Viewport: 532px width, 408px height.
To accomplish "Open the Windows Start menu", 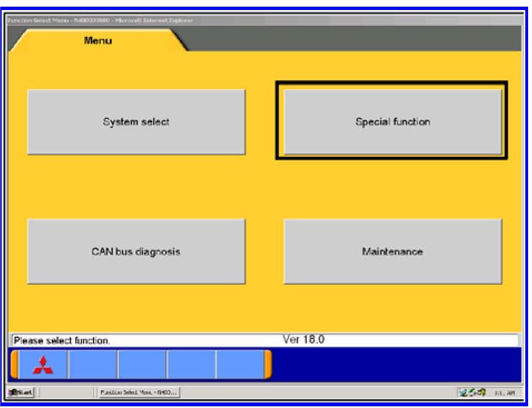I will point(21,393).
